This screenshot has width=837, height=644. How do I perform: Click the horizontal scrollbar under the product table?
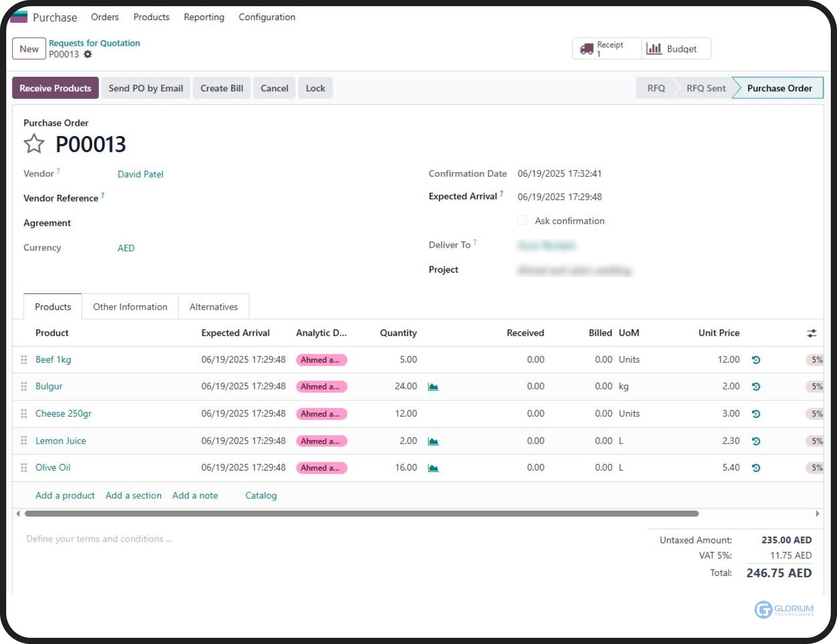[x=361, y=514]
